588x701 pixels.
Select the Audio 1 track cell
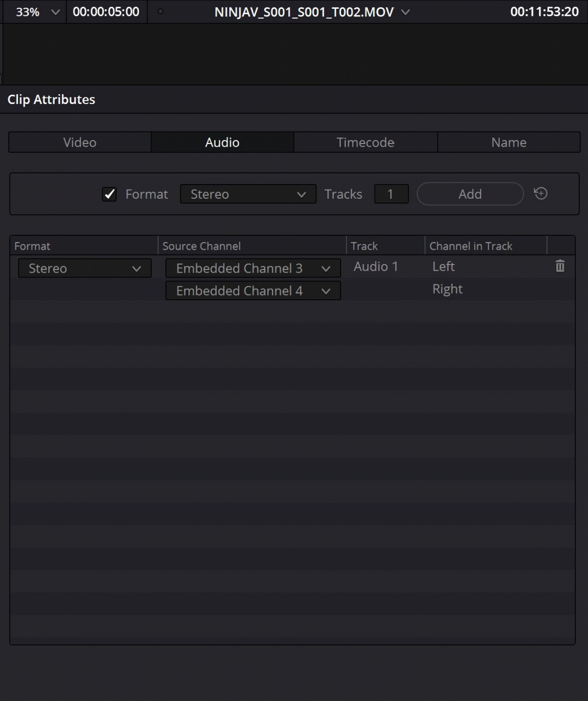coord(376,267)
